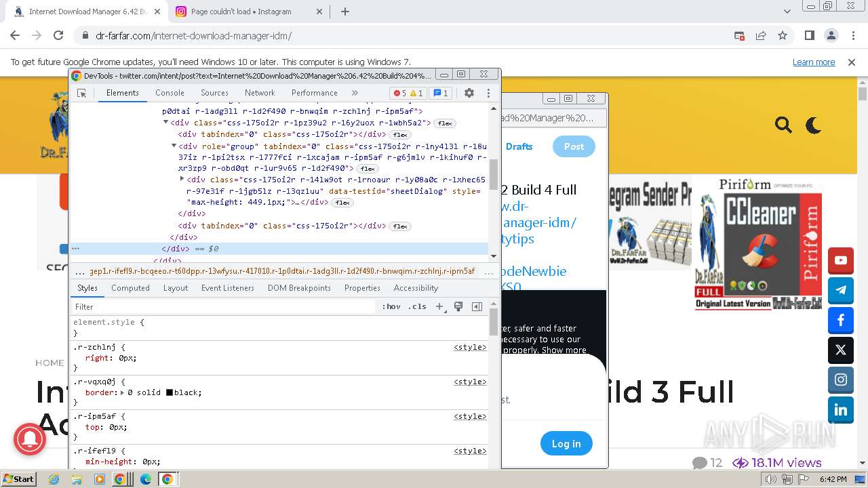Bookmark this page star icon

click(783, 35)
